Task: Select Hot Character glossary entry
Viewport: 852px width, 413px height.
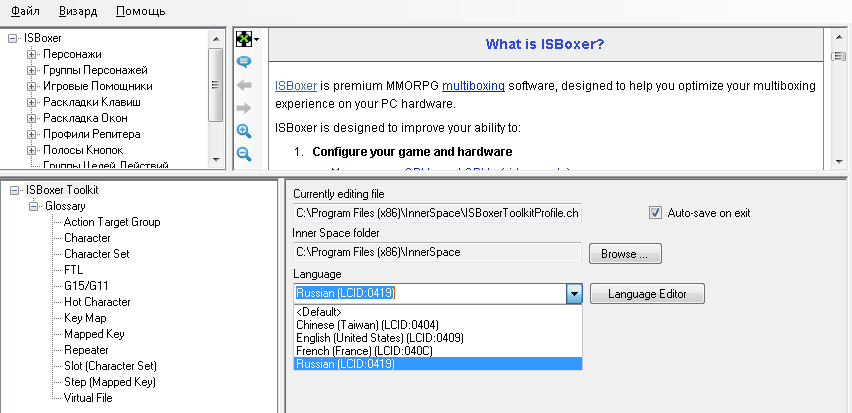Action: 97,302
